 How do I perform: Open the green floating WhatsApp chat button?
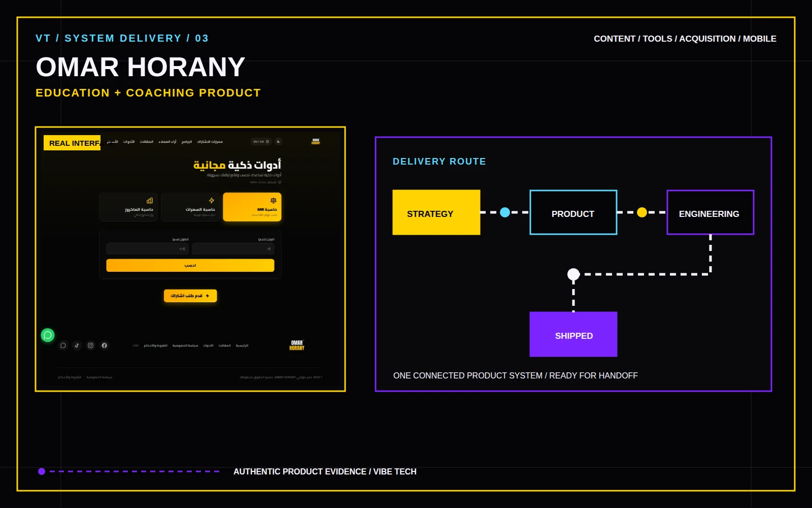48,335
